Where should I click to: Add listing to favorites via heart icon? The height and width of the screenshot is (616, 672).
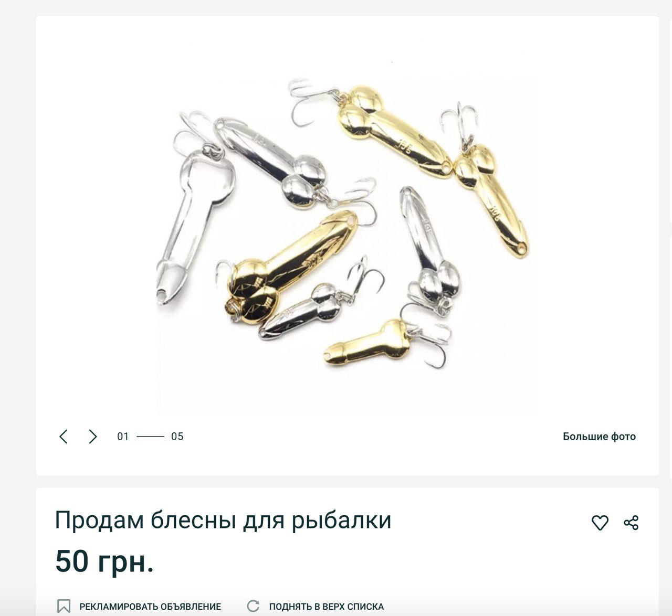click(x=600, y=523)
